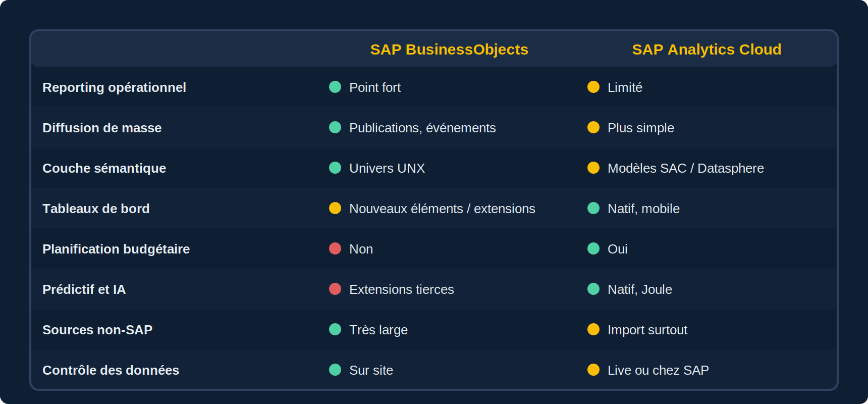This screenshot has height=404, width=868.
Task: Click green dot beside Natif, mobile
Action: click(593, 208)
